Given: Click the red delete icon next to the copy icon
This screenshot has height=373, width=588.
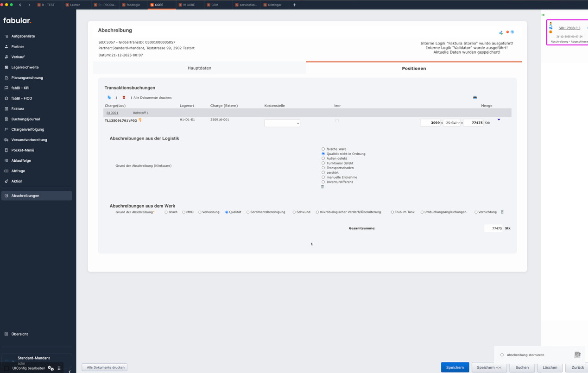Looking at the screenshot, I should pos(124,97).
